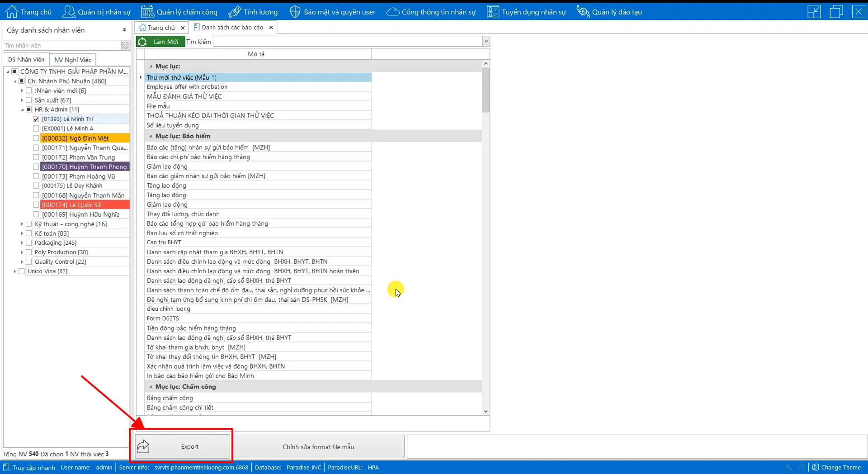Click Chỉnh sửa format file mẫu button

[x=318, y=447]
